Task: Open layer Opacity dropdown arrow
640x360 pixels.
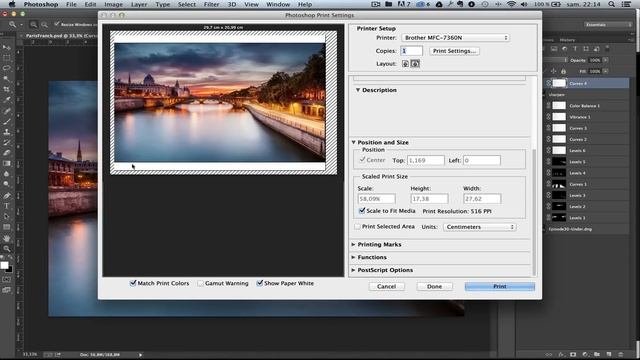Action: pyautogui.click(x=605, y=60)
